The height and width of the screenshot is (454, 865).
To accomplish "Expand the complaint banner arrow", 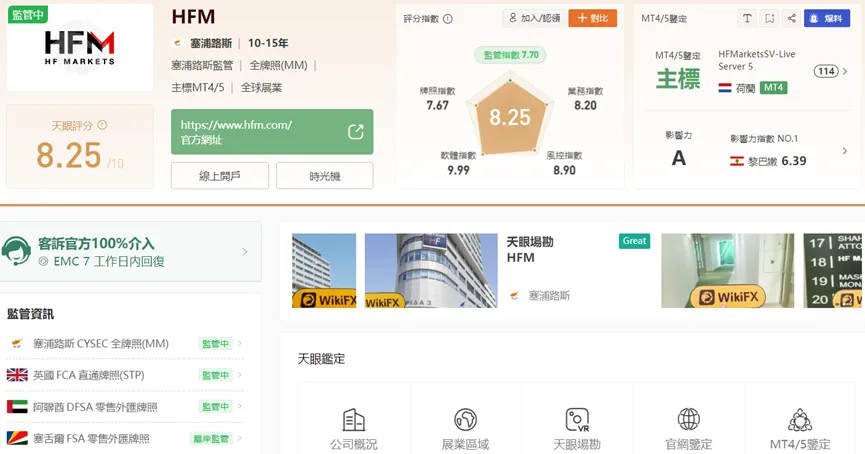I will coord(245,252).
